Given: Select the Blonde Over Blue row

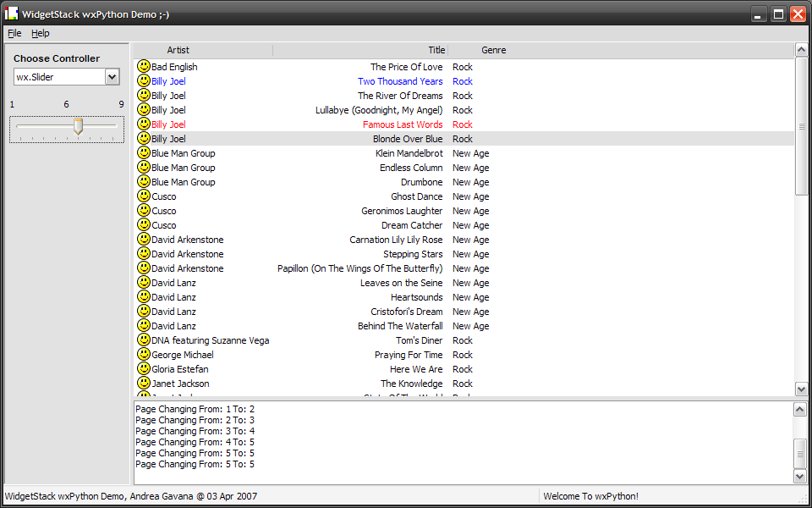Looking at the screenshot, I should (408, 139).
